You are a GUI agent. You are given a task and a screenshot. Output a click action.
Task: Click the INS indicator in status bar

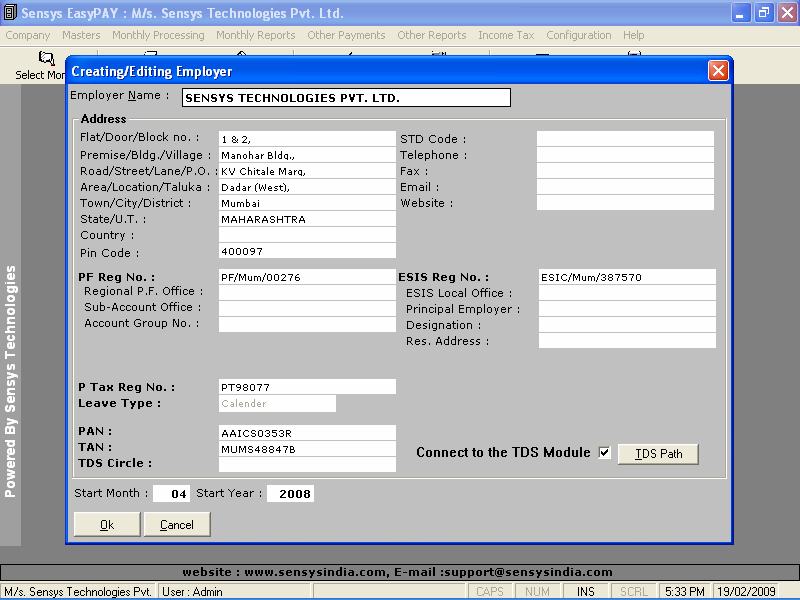pyautogui.click(x=586, y=591)
